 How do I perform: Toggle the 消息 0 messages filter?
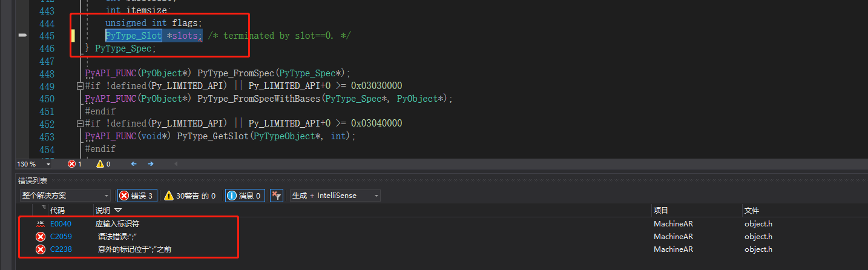point(244,196)
